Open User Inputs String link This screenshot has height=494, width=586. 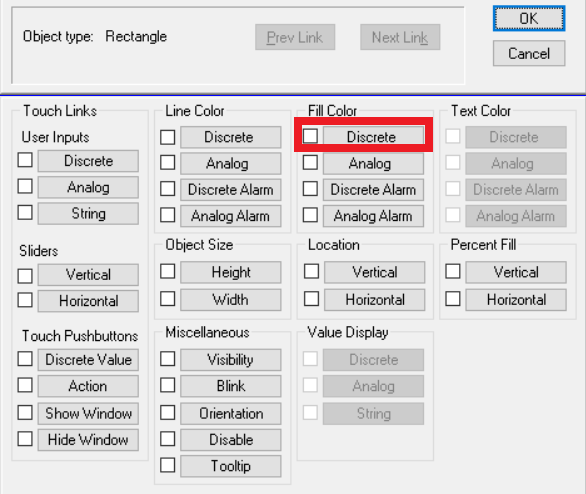point(88,213)
